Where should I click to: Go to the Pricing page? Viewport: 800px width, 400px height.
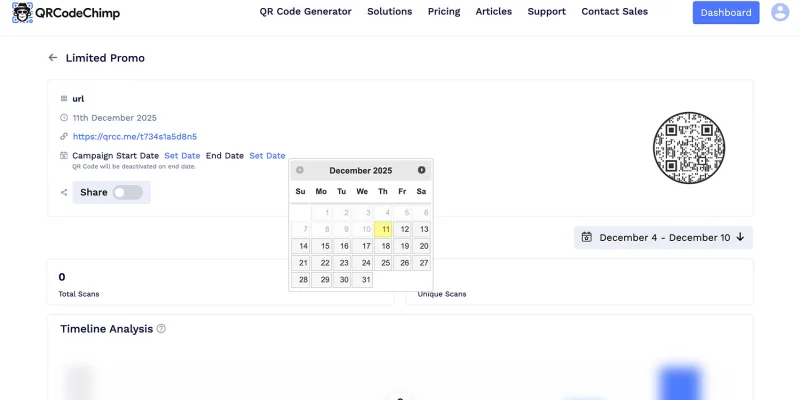pyautogui.click(x=444, y=11)
